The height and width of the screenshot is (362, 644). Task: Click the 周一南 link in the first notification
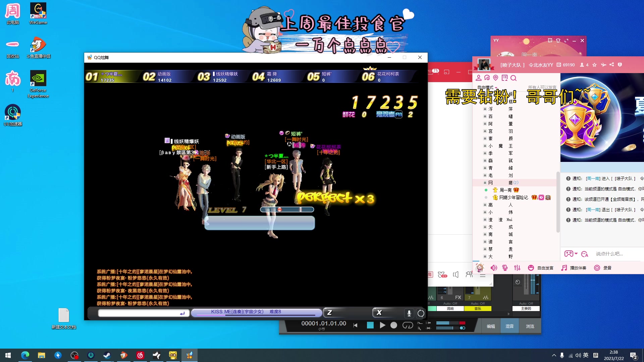tap(593, 179)
